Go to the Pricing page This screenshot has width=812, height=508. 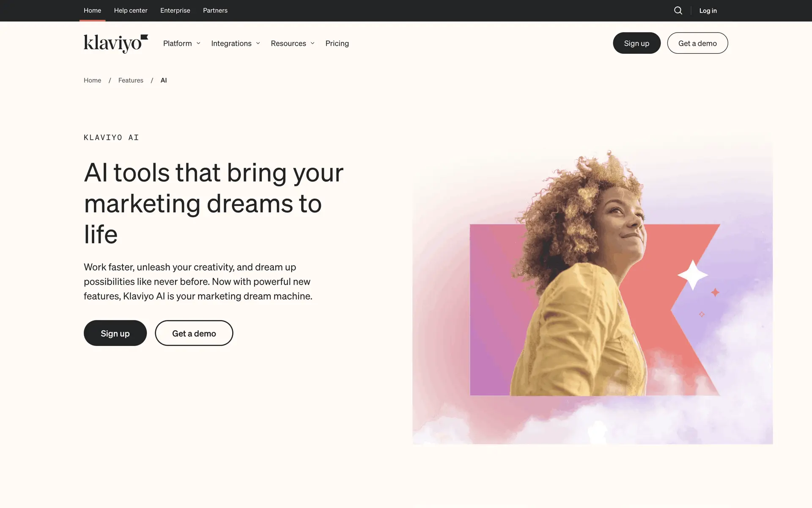(x=337, y=43)
